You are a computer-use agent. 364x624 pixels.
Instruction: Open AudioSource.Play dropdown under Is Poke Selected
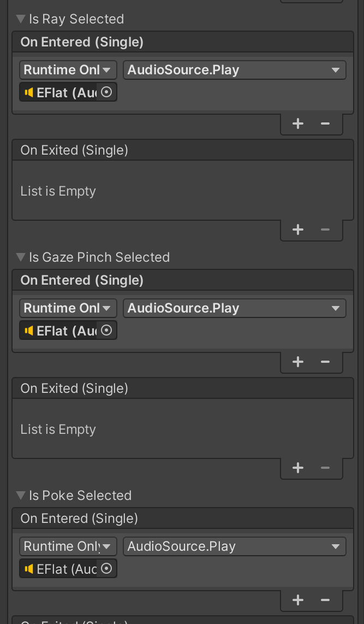(x=234, y=546)
